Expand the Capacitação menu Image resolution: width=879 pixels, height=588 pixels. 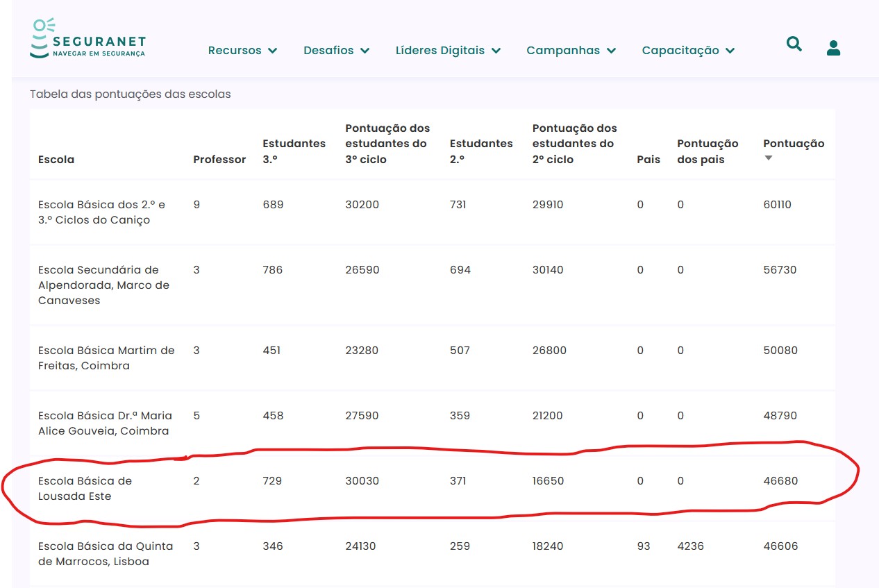(x=688, y=50)
